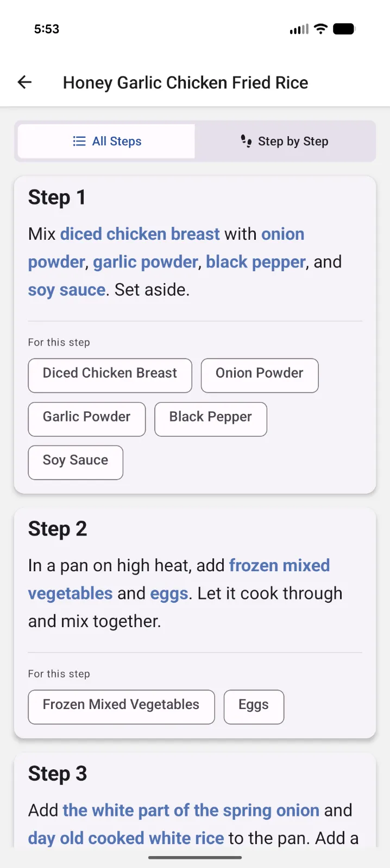Click the list icon beside All Steps
Image resolution: width=390 pixels, height=868 pixels.
click(79, 141)
